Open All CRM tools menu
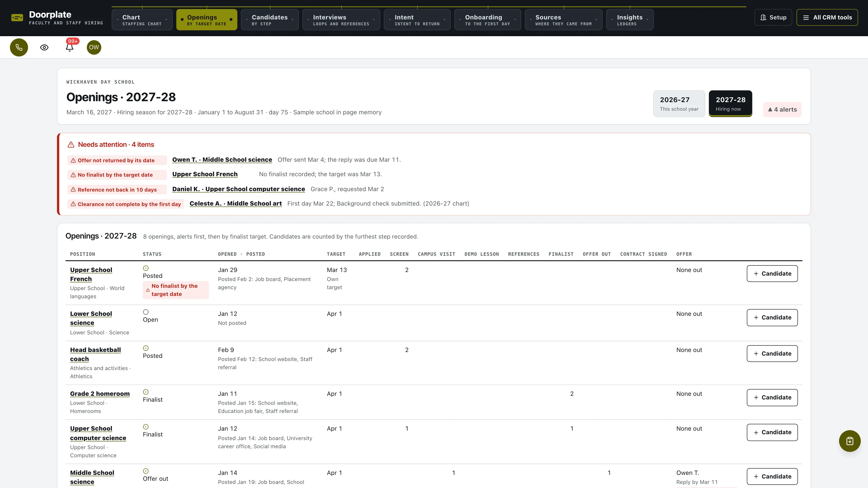 (827, 18)
